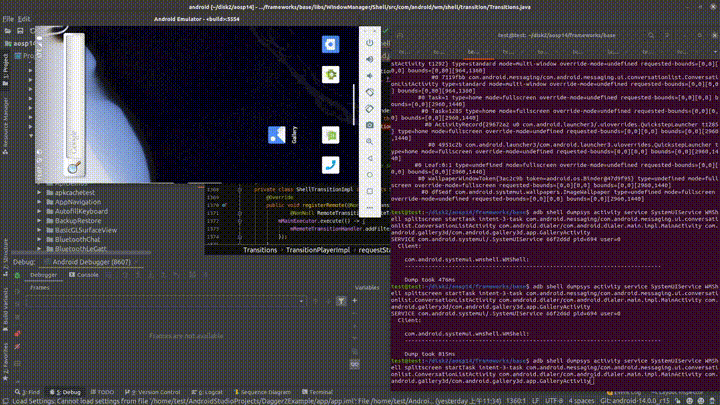This screenshot has height=405, width=720.
Task: Open the Resource Manager side tab
Action: coord(6,126)
